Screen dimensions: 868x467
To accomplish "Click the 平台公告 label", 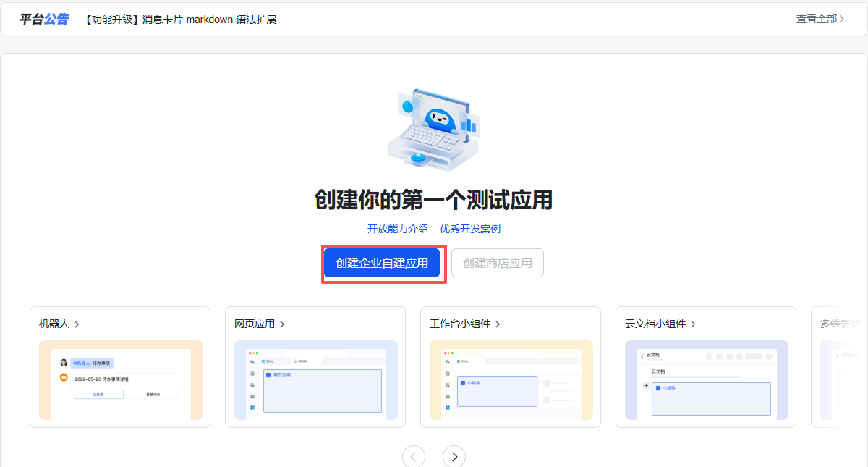I will [x=44, y=19].
